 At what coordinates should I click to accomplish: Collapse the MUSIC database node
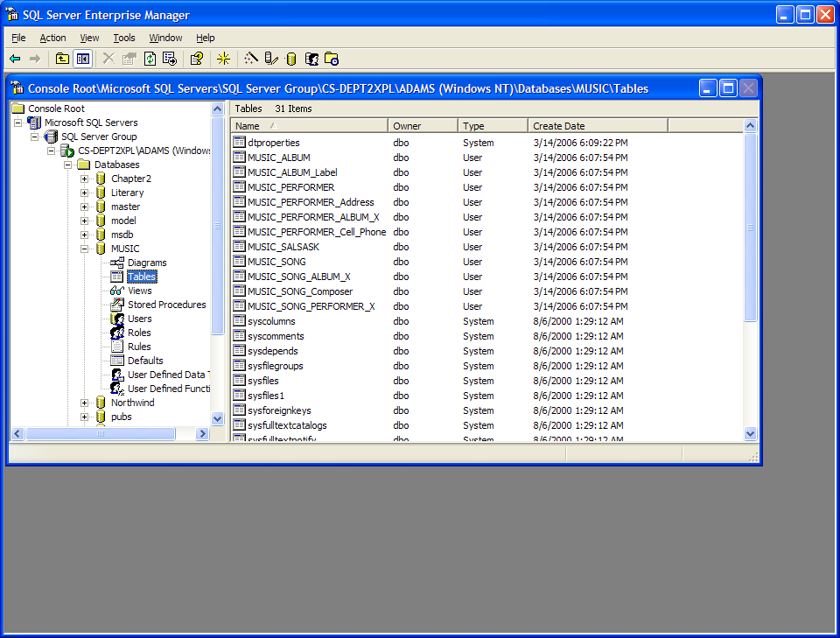(84, 249)
